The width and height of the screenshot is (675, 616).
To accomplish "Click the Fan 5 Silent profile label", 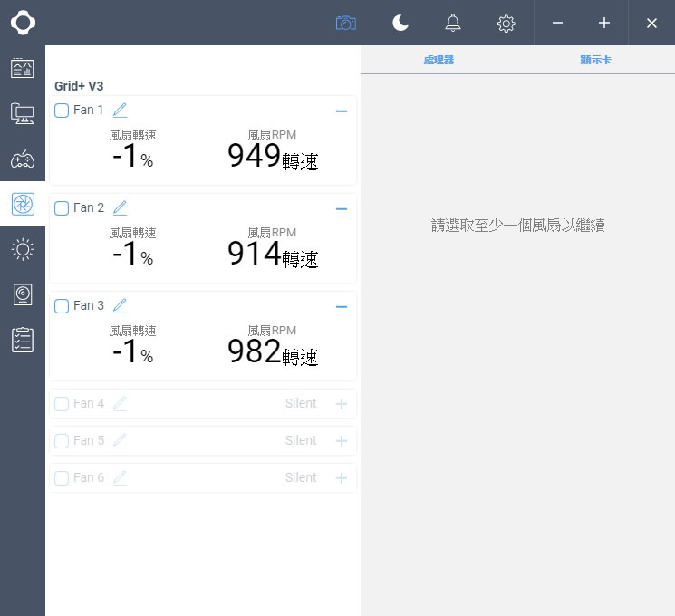I will pyautogui.click(x=301, y=440).
